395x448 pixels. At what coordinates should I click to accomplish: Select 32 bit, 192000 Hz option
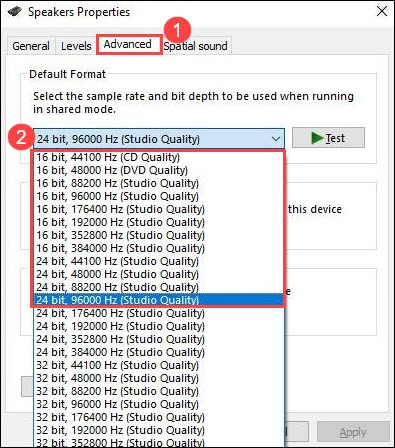(159, 430)
